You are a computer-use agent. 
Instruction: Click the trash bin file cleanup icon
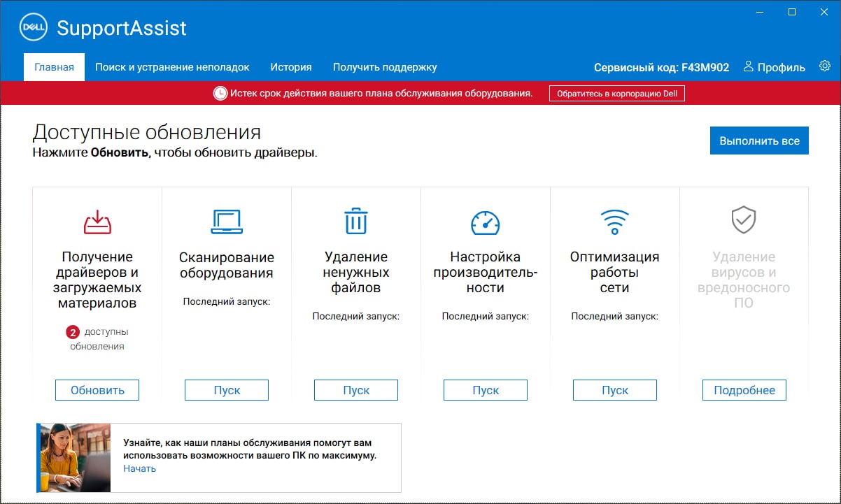[x=356, y=221]
